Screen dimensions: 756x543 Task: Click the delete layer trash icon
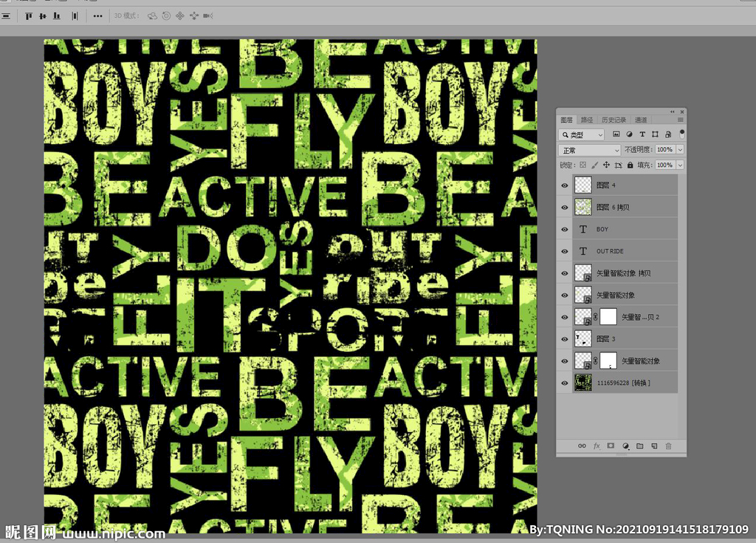669,446
